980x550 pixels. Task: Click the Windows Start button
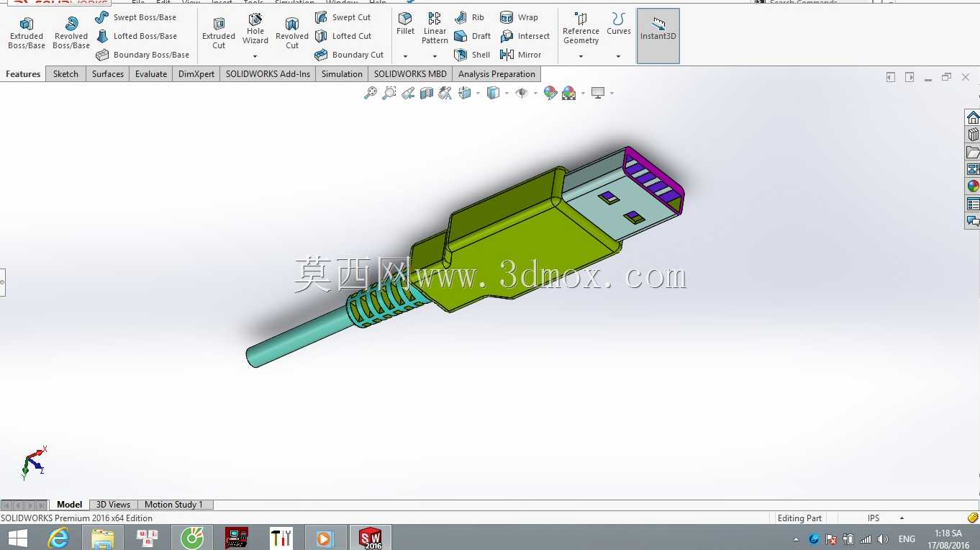tap(17, 538)
